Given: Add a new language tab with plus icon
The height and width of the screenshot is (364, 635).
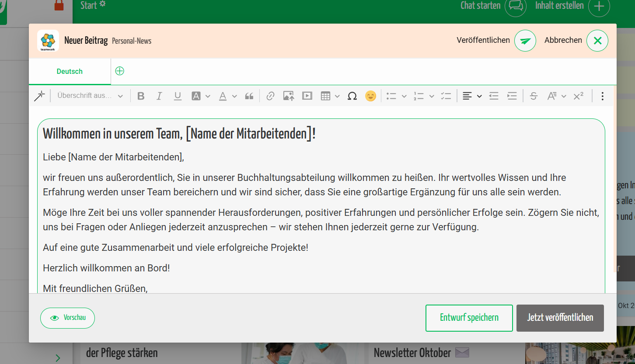Looking at the screenshot, I should pos(119,71).
